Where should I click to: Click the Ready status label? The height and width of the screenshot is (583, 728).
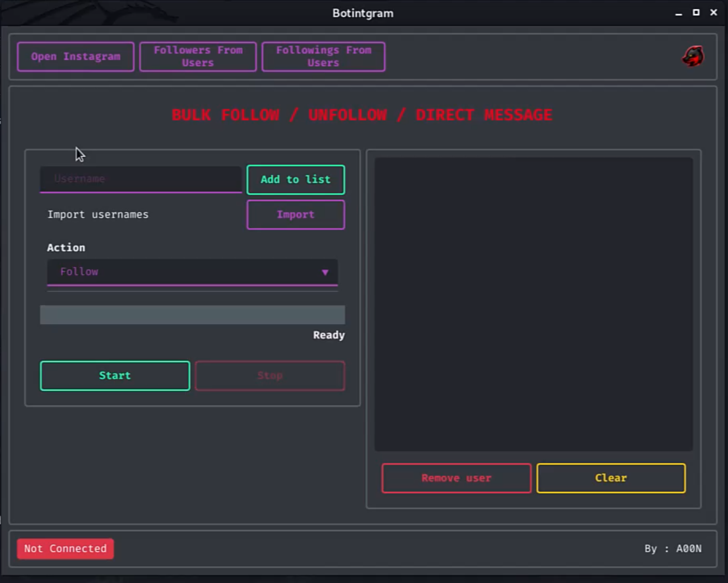point(329,335)
